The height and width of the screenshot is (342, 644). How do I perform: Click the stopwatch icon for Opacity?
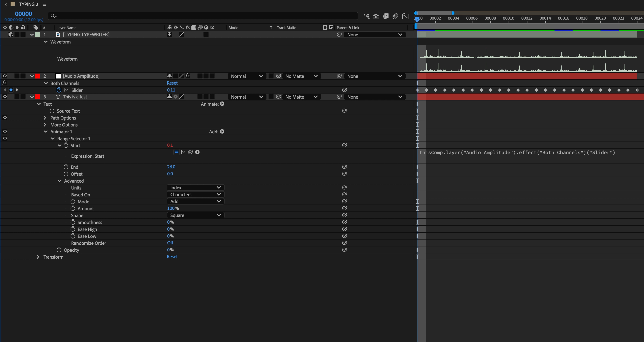tap(59, 250)
